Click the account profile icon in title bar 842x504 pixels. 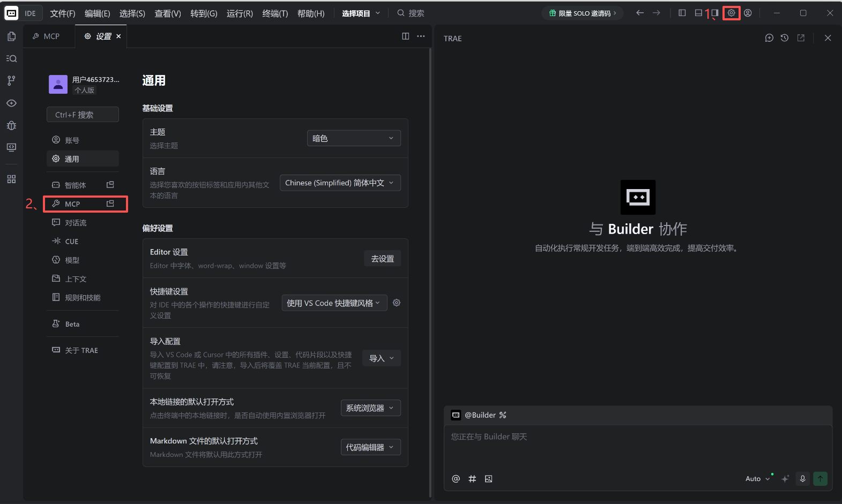tap(748, 13)
